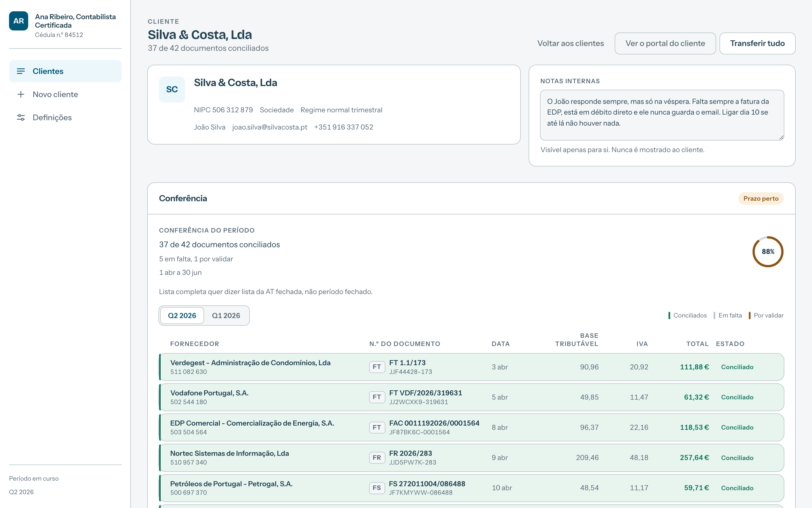
Task: Click the FT badge on Verdegest row
Action: pos(377,367)
